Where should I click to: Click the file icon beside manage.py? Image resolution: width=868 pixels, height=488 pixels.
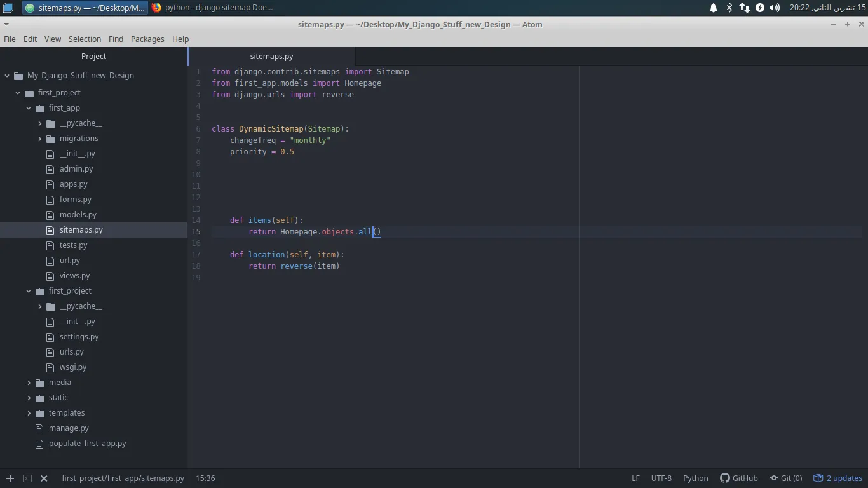coord(40,428)
